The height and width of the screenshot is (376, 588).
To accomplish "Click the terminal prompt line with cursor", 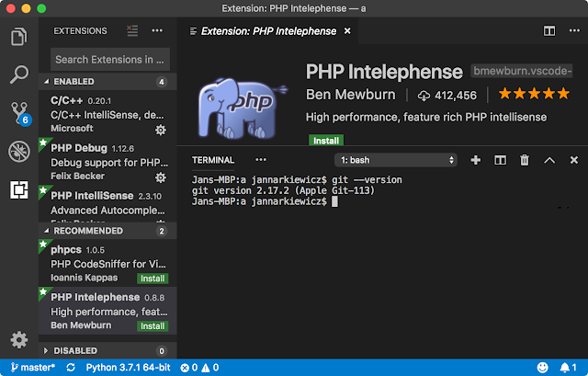I will 265,201.
